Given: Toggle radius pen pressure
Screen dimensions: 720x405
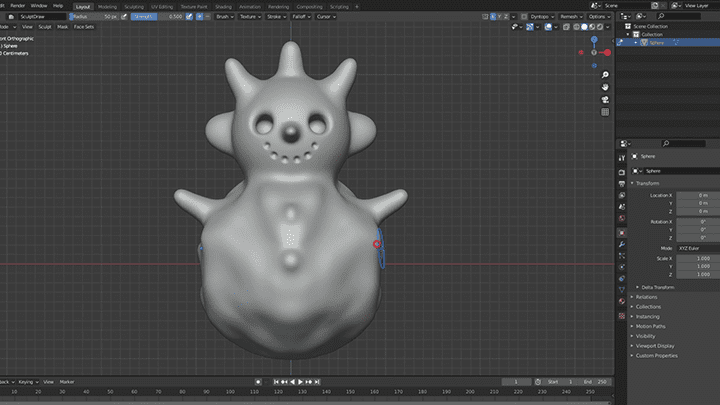Looking at the screenshot, I should 124,17.
